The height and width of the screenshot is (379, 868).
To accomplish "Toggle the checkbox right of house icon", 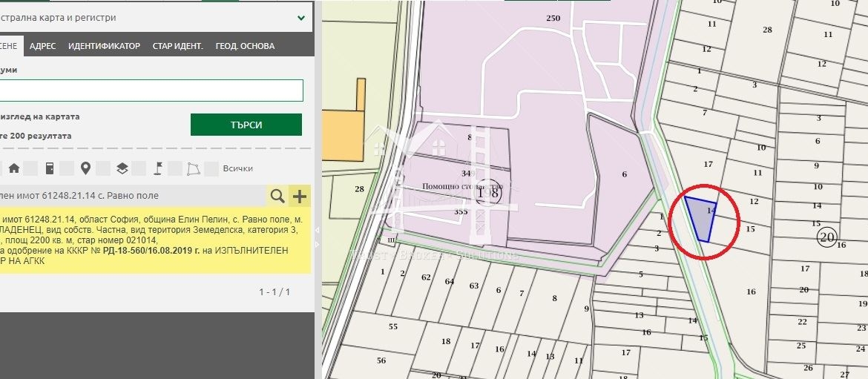I will pyautogui.click(x=30, y=168).
